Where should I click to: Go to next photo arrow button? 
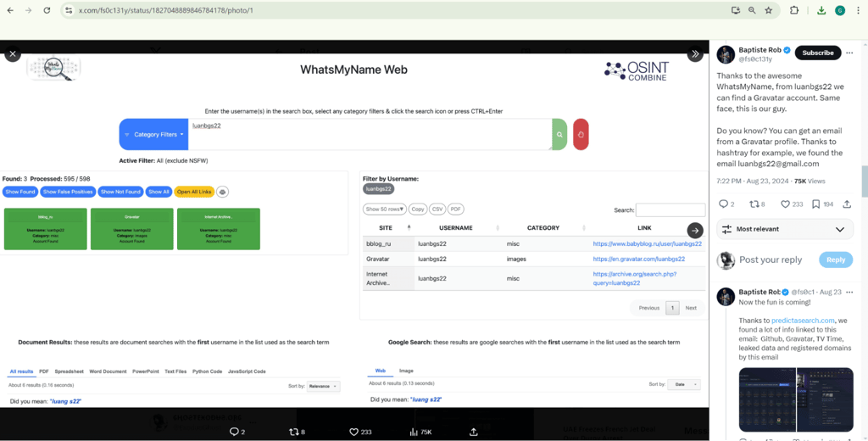click(x=695, y=231)
